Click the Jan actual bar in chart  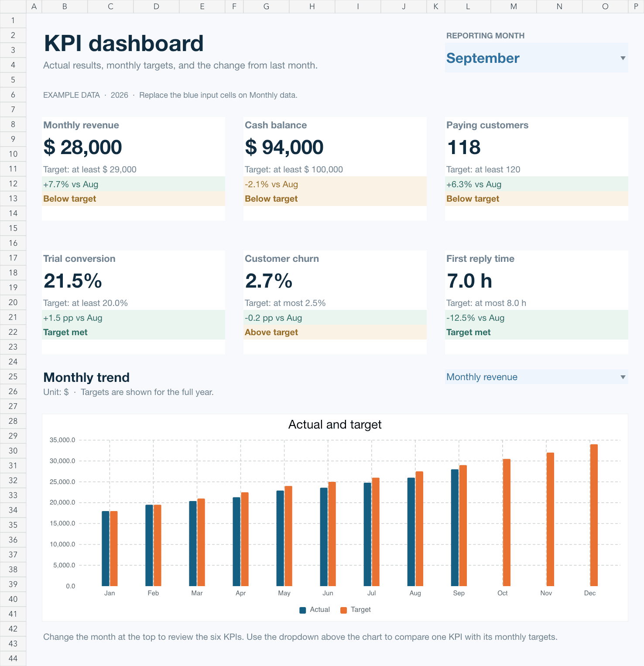[106, 549]
